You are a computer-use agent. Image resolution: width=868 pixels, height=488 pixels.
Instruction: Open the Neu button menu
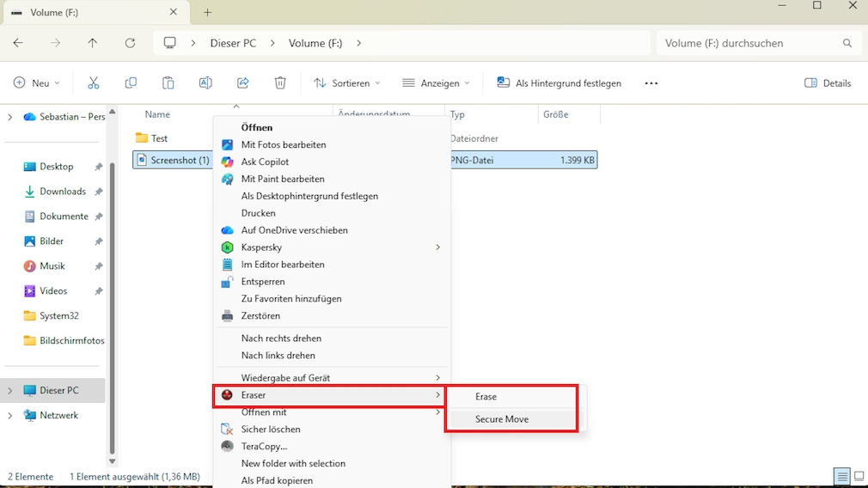pyautogui.click(x=37, y=83)
